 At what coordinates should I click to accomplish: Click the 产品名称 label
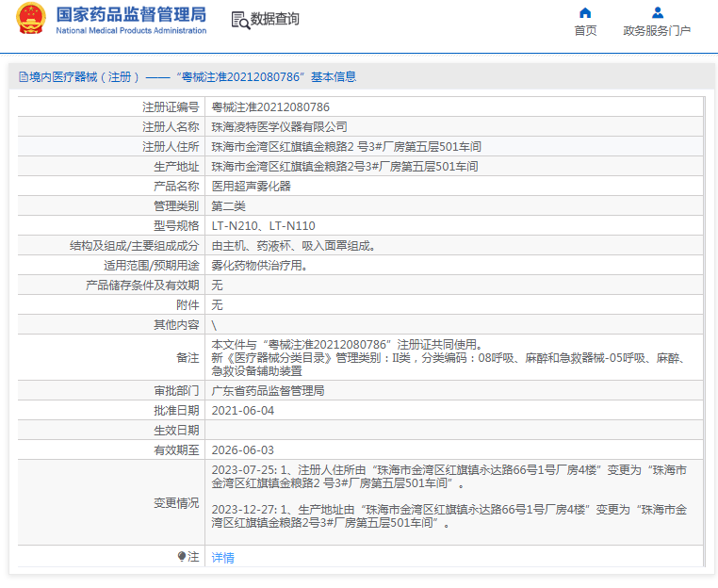pyautogui.click(x=176, y=186)
